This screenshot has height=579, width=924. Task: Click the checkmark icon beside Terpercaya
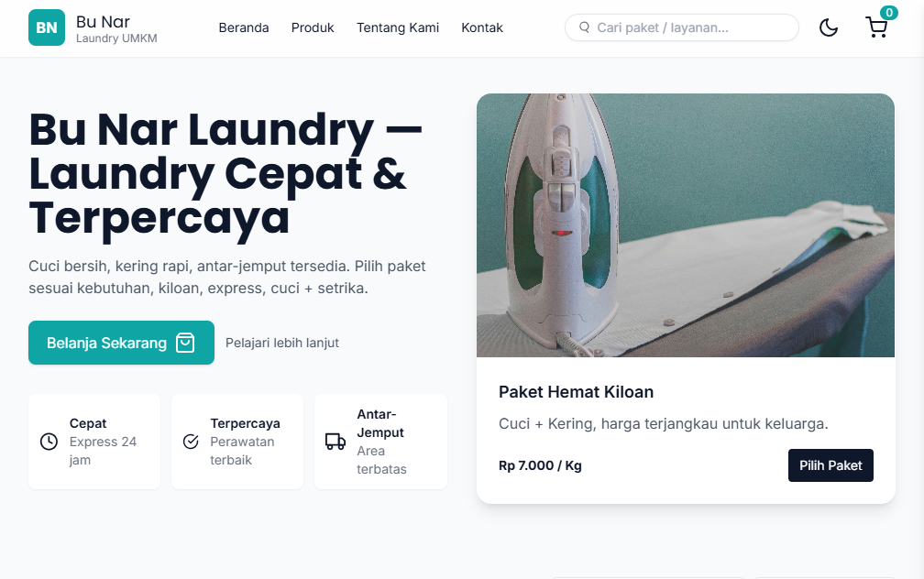tap(191, 442)
